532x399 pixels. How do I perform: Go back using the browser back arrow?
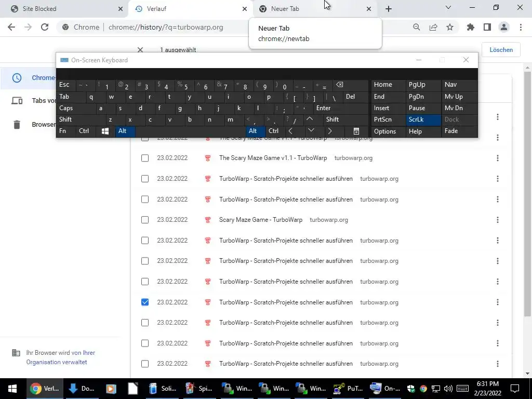(x=11, y=27)
